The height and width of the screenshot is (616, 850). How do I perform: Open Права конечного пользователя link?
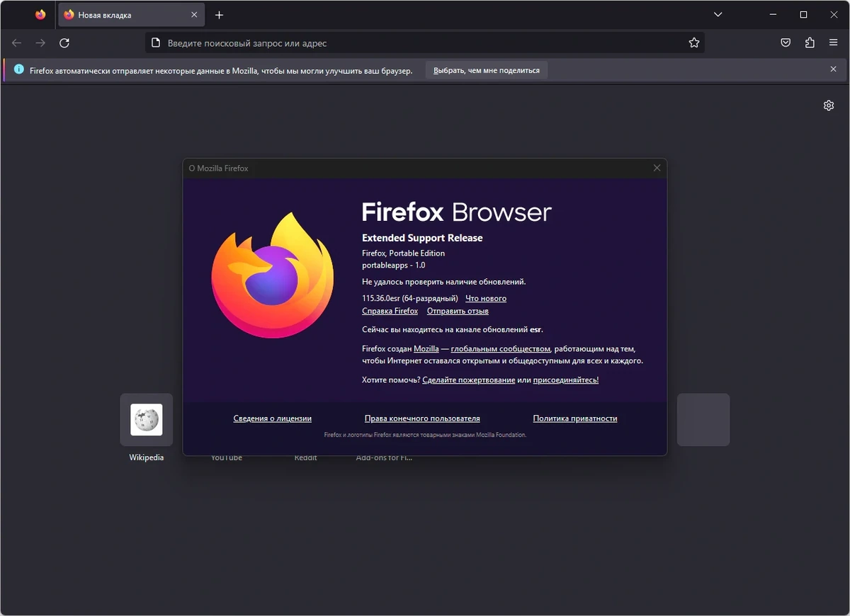[422, 418]
